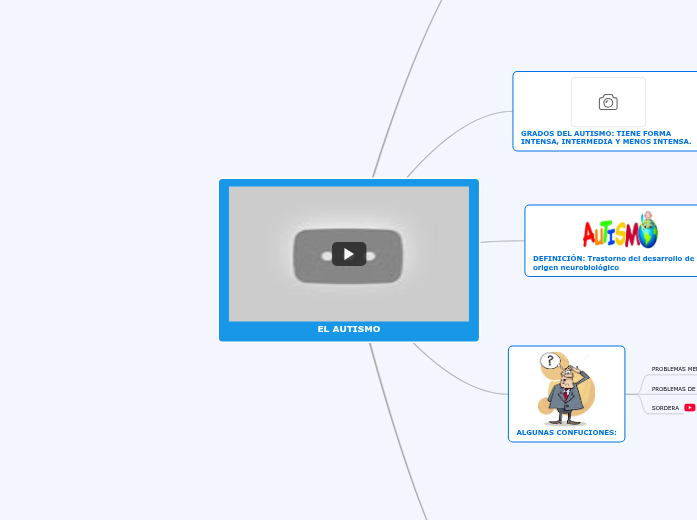Select the ALGUNAS CONFUCIONES label
697x520 pixels.
click(566, 433)
